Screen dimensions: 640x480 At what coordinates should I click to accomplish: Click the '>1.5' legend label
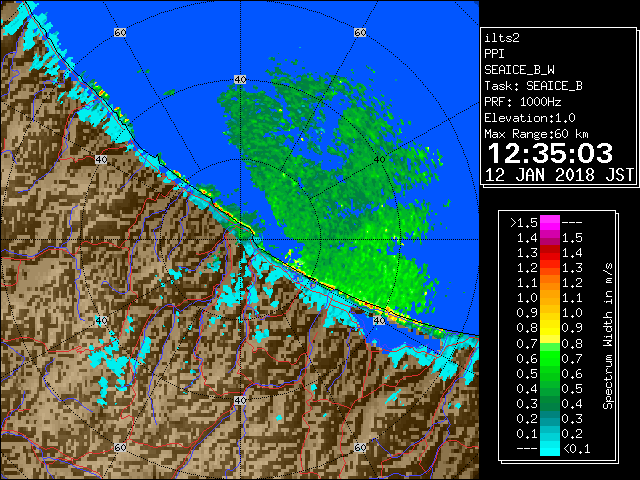click(x=524, y=223)
